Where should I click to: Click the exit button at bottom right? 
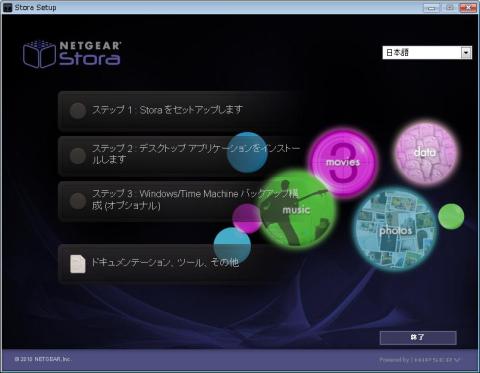click(x=418, y=337)
